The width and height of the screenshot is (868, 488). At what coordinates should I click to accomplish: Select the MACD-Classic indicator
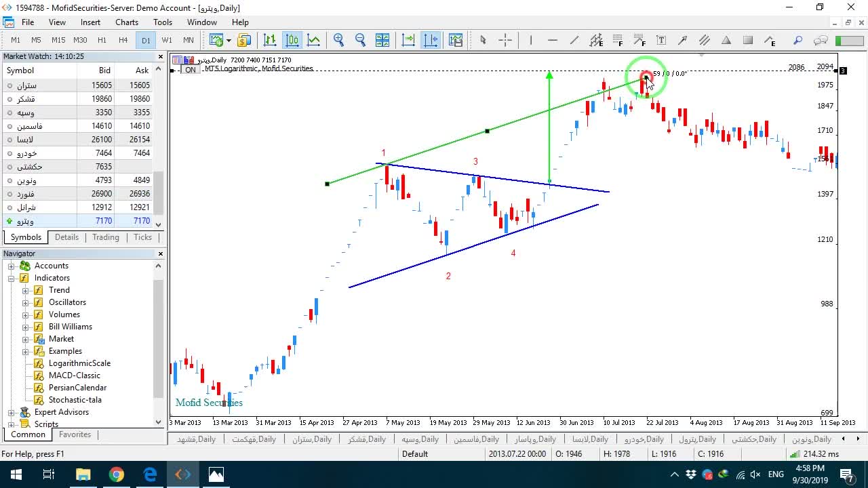click(x=74, y=375)
